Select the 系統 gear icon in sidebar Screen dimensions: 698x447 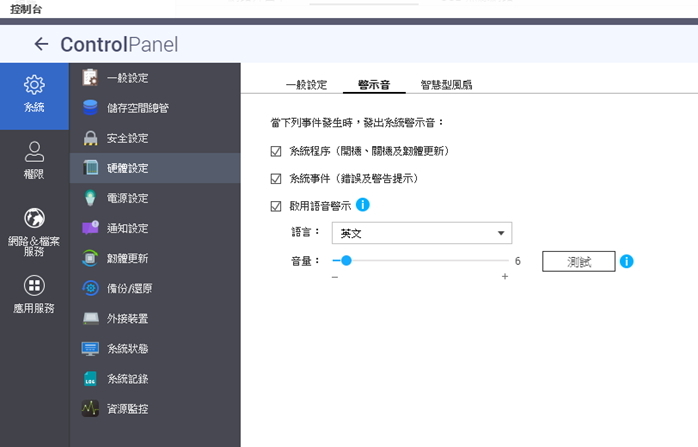click(x=34, y=86)
